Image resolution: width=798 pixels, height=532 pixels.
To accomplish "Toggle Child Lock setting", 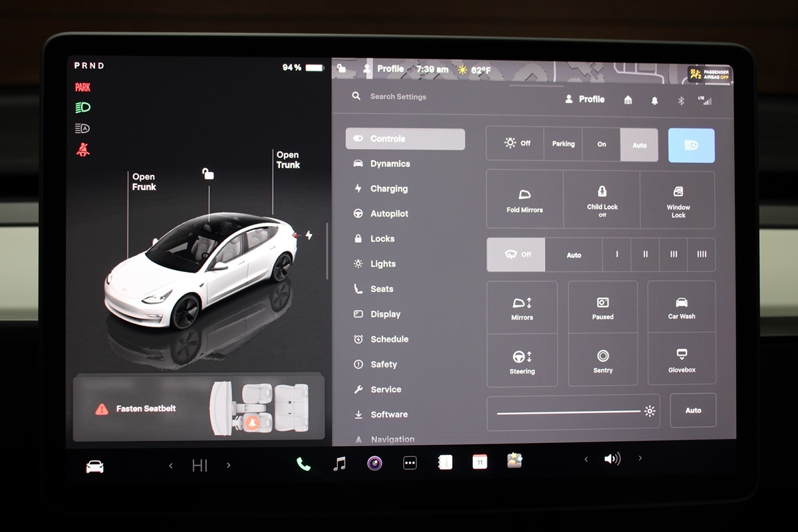I will tap(602, 200).
